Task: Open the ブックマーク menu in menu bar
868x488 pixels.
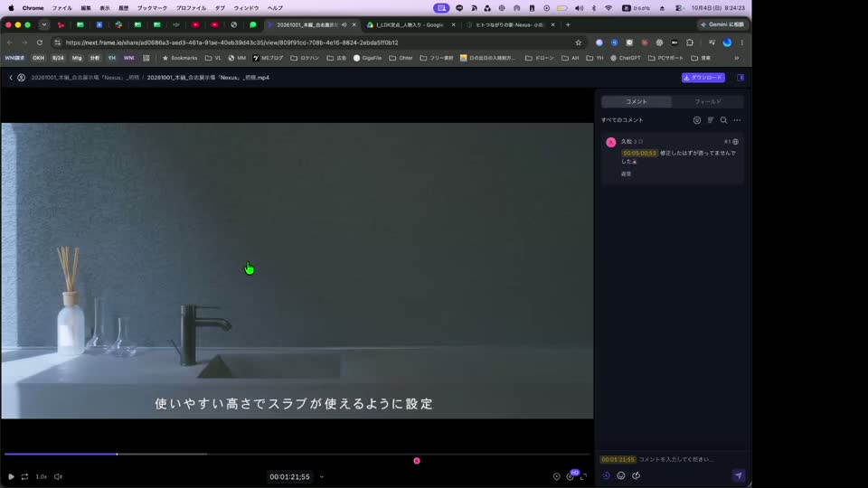Action: click(x=152, y=8)
